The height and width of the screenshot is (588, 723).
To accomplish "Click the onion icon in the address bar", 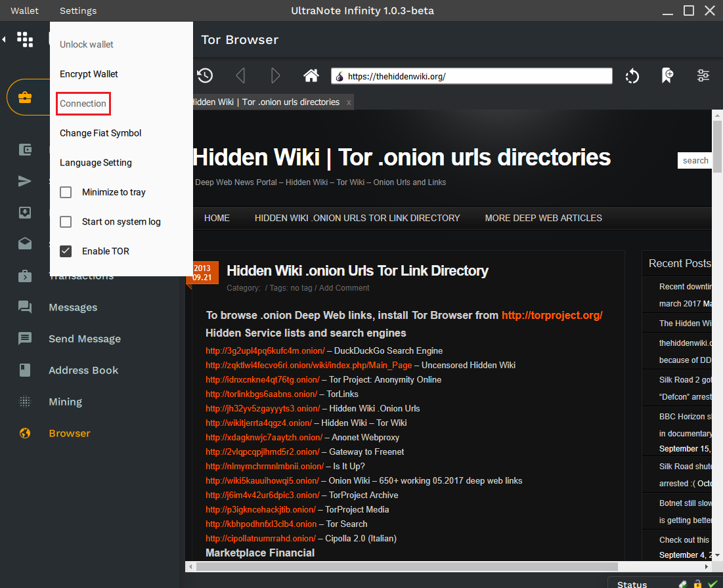I will pyautogui.click(x=340, y=77).
